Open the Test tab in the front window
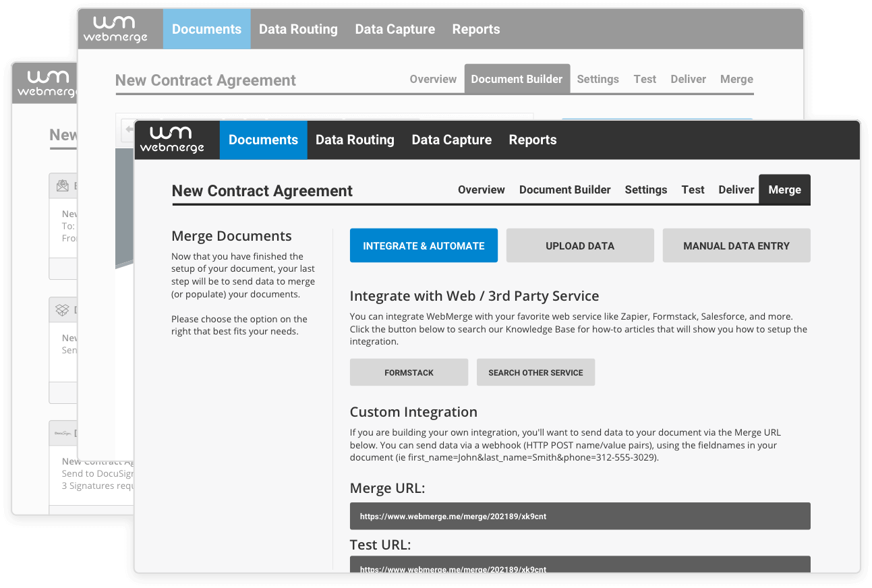The width and height of the screenshot is (872, 588). [x=693, y=189]
